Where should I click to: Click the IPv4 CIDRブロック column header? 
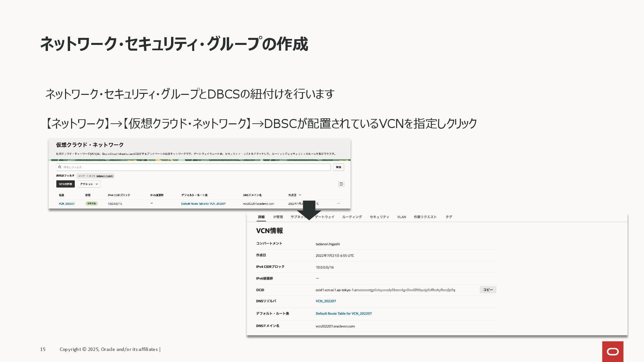point(119,195)
